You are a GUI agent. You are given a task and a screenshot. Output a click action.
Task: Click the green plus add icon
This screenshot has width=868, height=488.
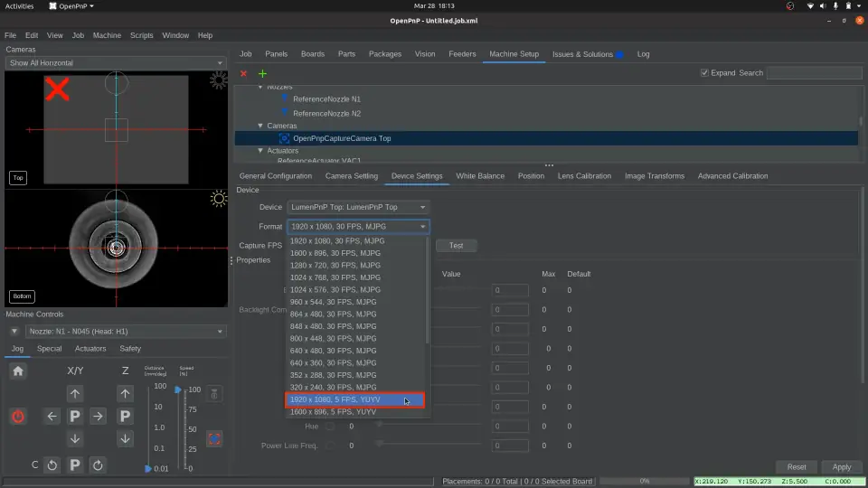click(263, 73)
